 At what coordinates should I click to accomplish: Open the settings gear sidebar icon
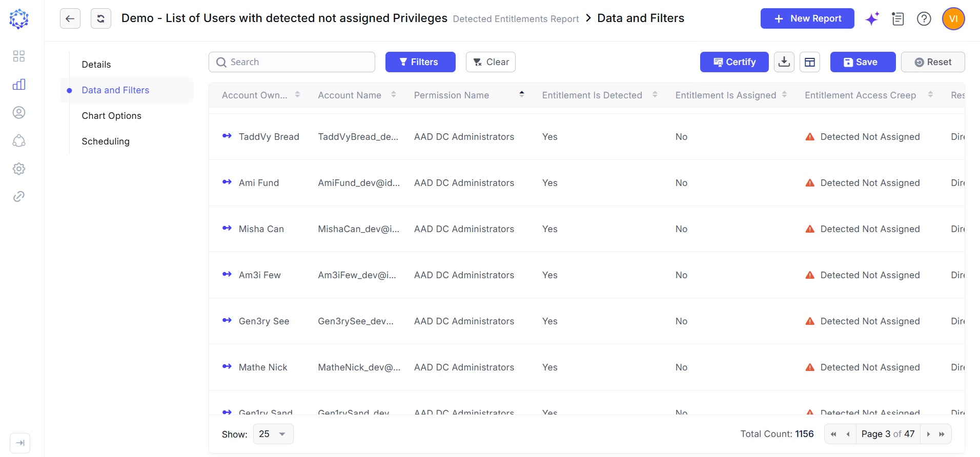[19, 169]
